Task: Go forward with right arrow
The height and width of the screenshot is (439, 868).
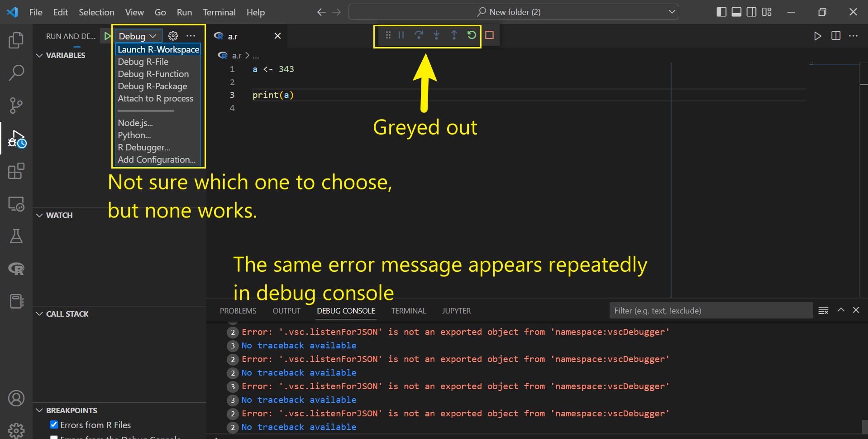Action: pyautogui.click(x=336, y=12)
